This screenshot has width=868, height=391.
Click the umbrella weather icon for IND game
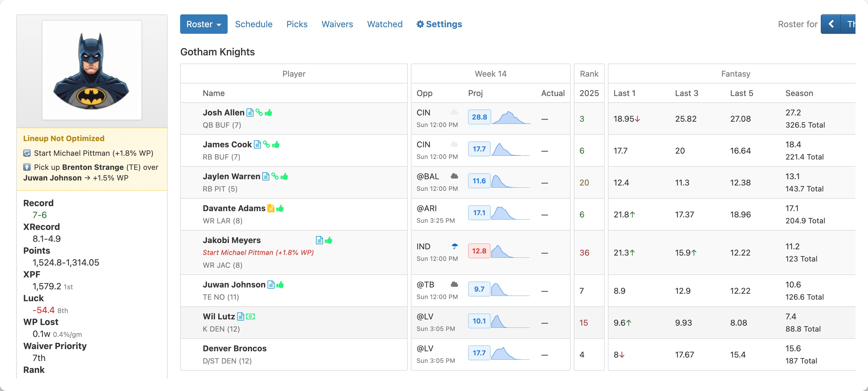click(x=455, y=246)
